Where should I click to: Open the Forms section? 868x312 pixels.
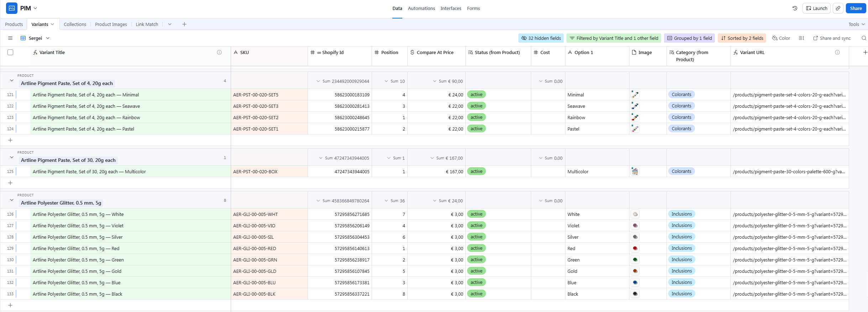[x=473, y=8]
